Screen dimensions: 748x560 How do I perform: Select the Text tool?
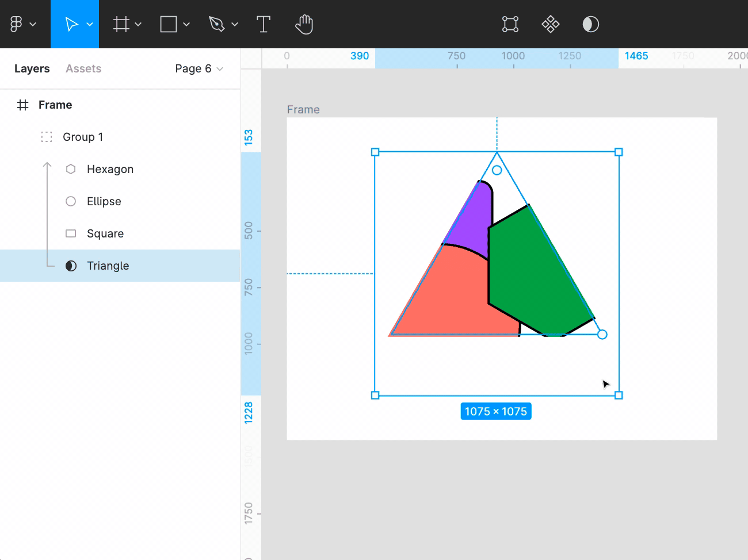pos(264,24)
